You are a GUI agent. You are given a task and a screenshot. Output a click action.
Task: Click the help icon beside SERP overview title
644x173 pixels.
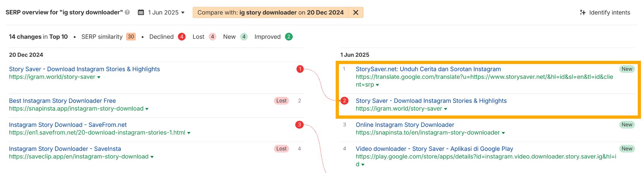click(x=127, y=12)
